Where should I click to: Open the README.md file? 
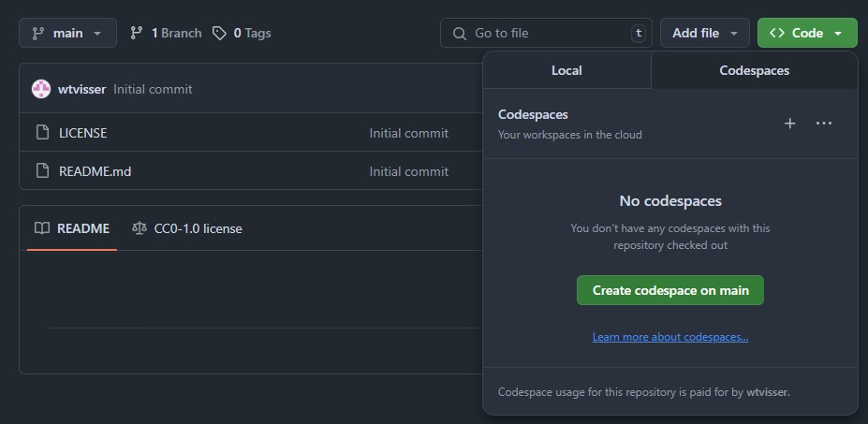coord(96,171)
